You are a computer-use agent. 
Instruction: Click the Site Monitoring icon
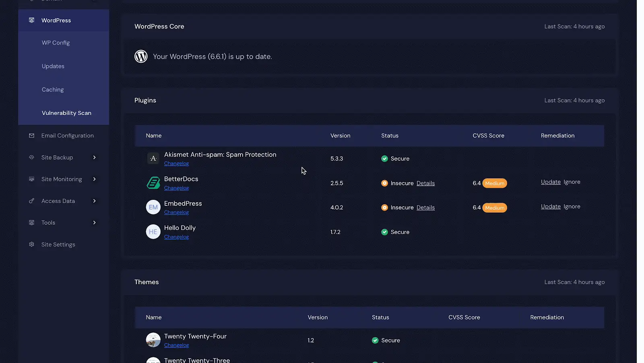coord(31,179)
